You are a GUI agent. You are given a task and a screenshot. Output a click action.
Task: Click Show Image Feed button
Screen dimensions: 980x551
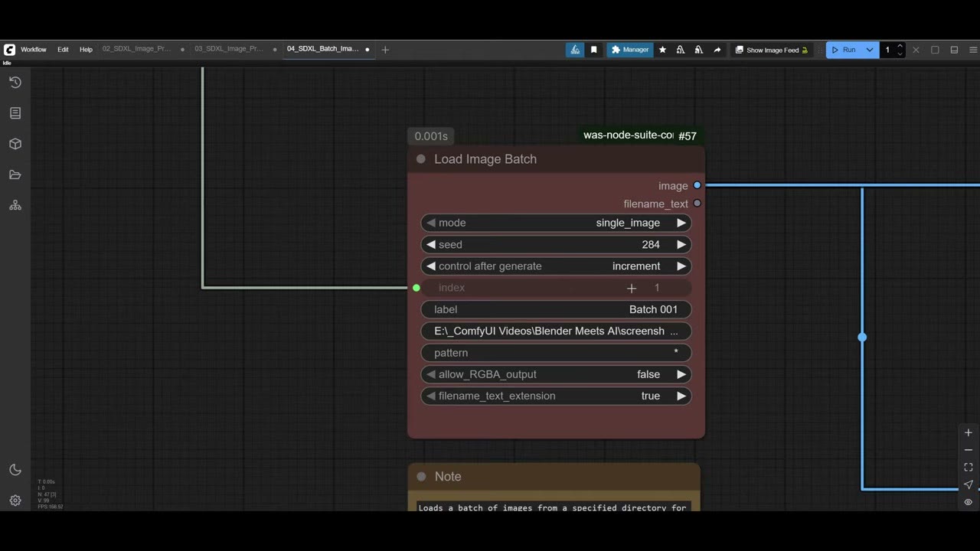point(772,50)
